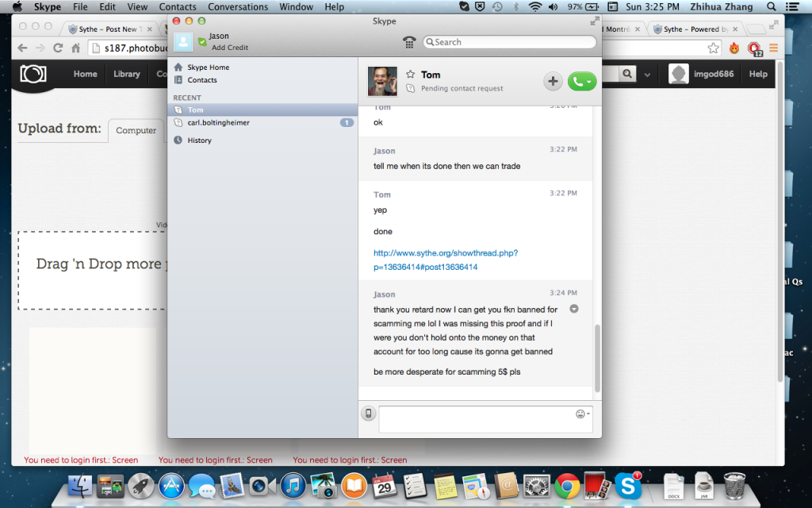Click the Bluetooth menu bar icon

pos(515,6)
